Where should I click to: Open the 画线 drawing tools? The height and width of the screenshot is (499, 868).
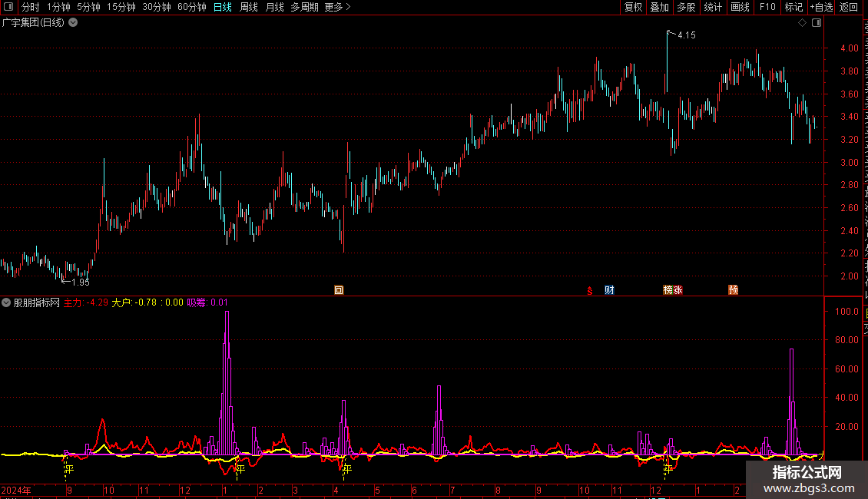[x=740, y=7]
